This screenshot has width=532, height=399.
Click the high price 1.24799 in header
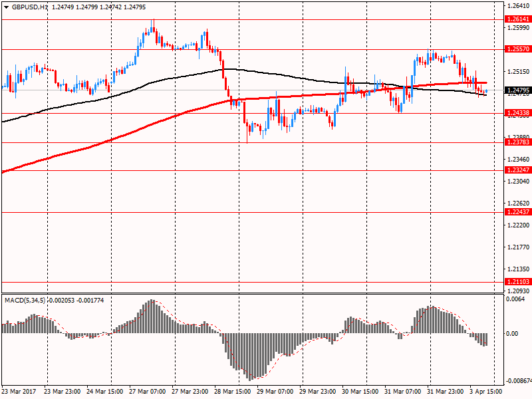[87, 7]
